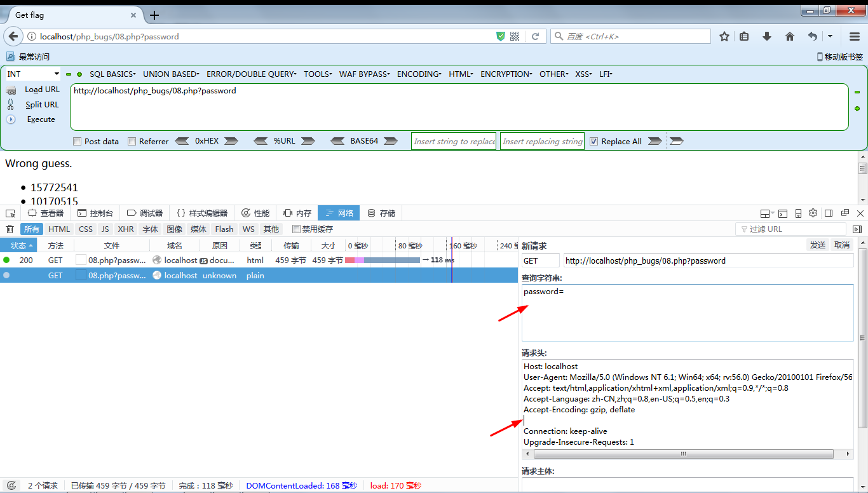Click the request headers horizontal scrollbar
This screenshot has height=493, width=868.
coord(684,454)
